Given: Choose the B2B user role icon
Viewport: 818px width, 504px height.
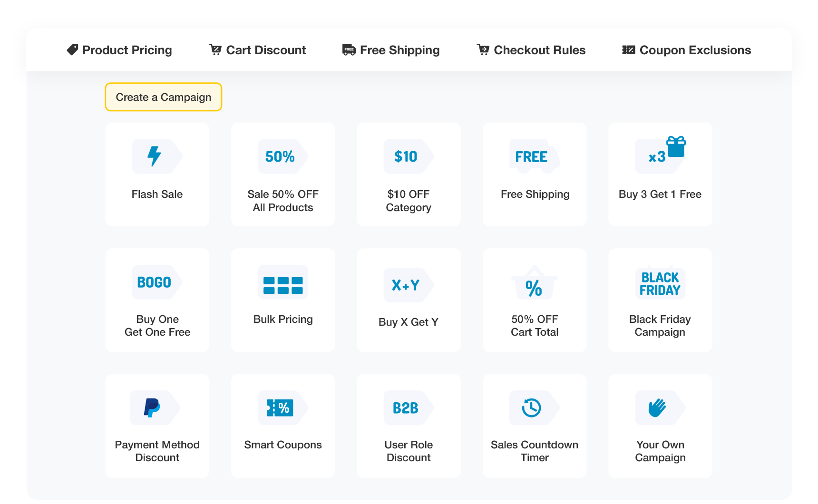Looking at the screenshot, I should (x=408, y=407).
